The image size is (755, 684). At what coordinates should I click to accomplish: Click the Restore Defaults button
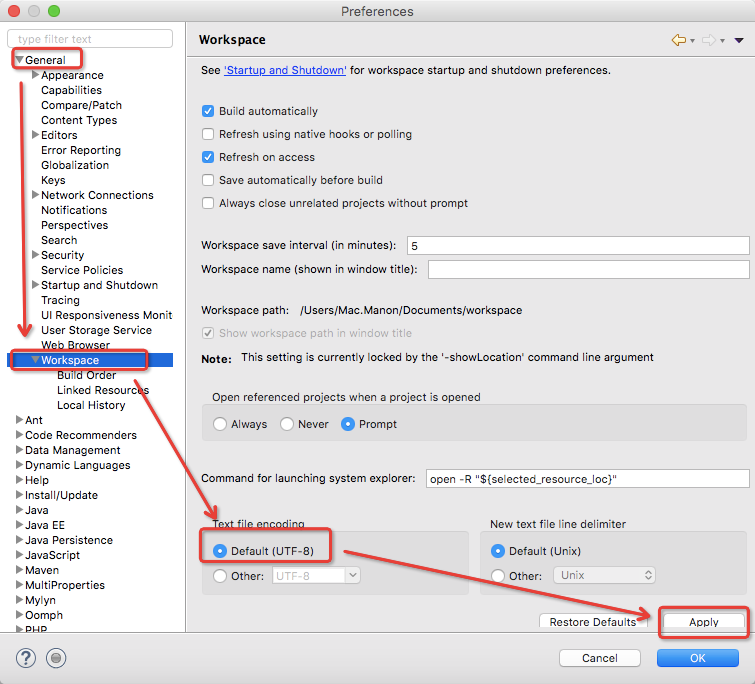[x=593, y=622]
